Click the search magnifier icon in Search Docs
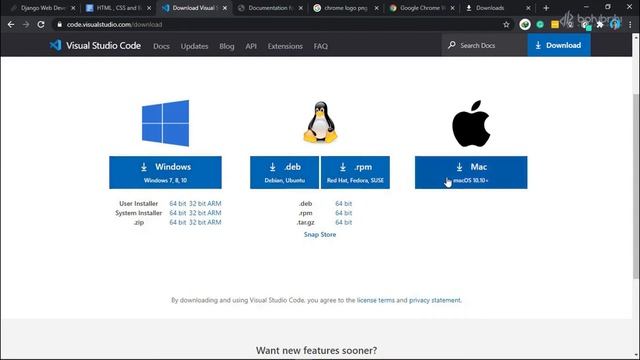Screen dimensions: 640x360 pyautogui.click(x=451, y=45)
